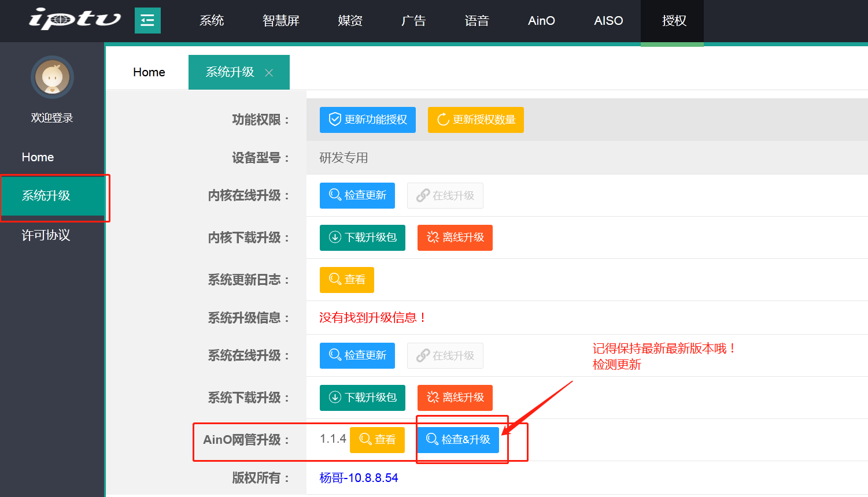This screenshot has height=497, width=868.
Task: Open the 智慧屏 top menu
Action: click(x=280, y=21)
